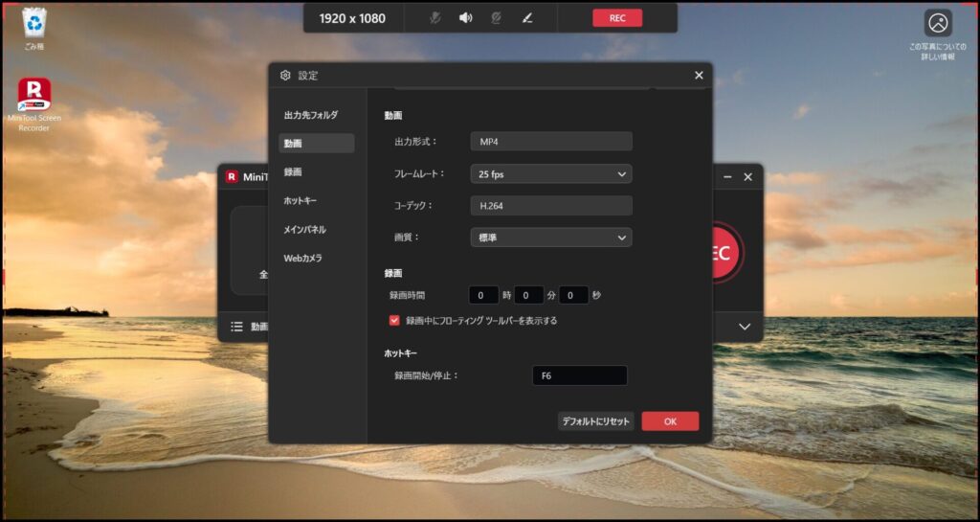Select the 出力先フォルダ settings tab
Screen dimensions: 980x522
pos(311,115)
